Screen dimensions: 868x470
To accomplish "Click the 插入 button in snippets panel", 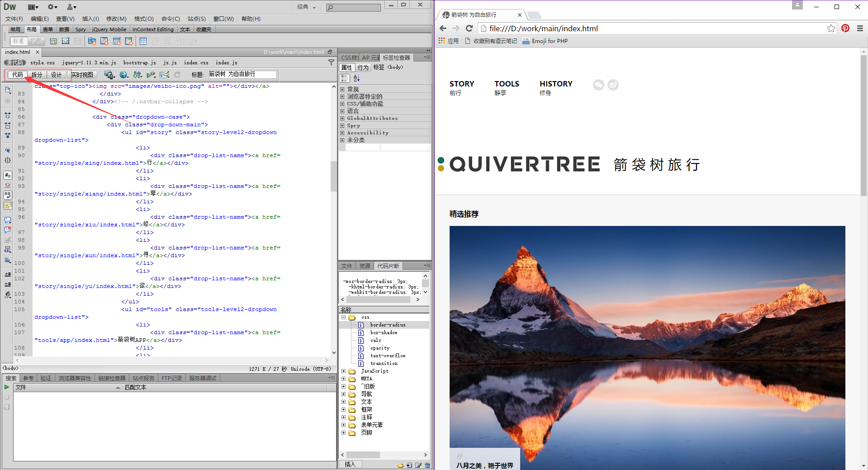I will [x=350, y=464].
